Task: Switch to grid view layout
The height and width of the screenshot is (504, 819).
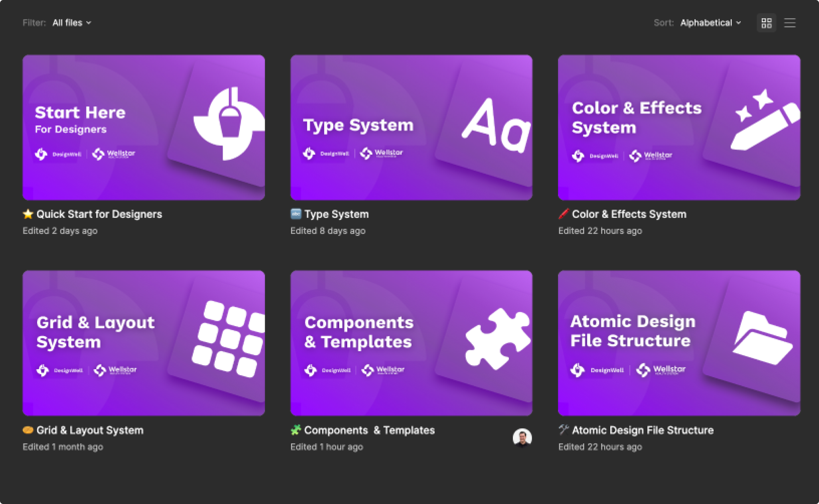Action: click(766, 23)
